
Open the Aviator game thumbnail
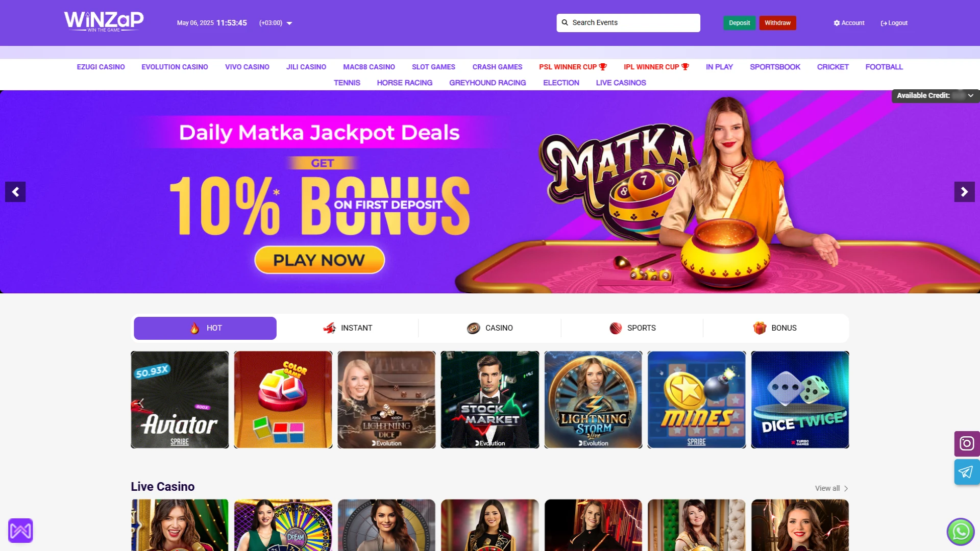pyautogui.click(x=180, y=399)
